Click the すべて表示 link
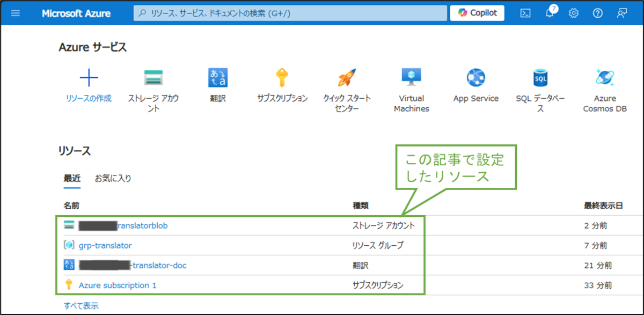Image resolution: width=644 pixels, height=315 pixels. point(81,306)
